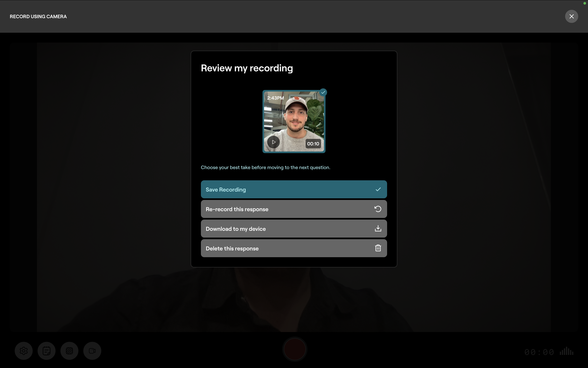Switch camera using video camera icon
The width and height of the screenshot is (588, 368).
coord(92,351)
